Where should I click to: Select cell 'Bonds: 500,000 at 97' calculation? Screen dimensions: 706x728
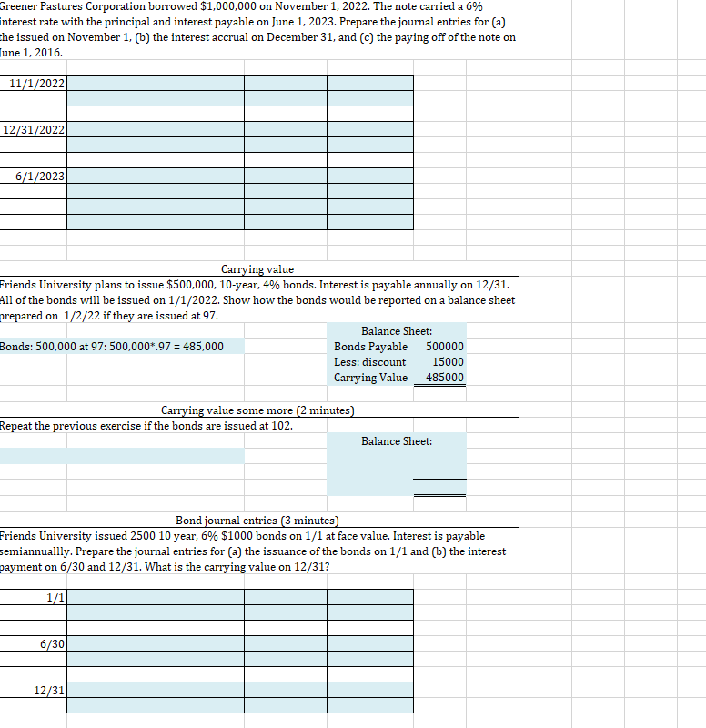(122, 347)
